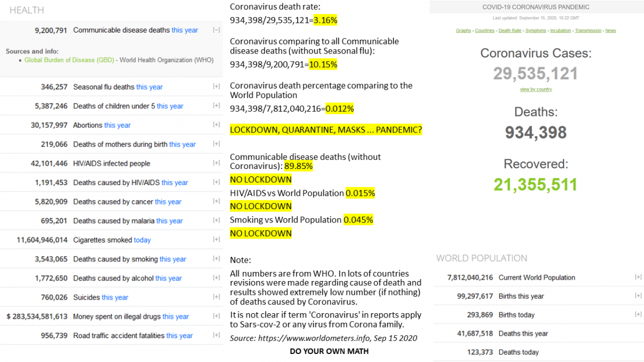Click 'today' link next to Cigarettes smoked
The width and height of the screenshot is (644, 362).
tap(142, 240)
